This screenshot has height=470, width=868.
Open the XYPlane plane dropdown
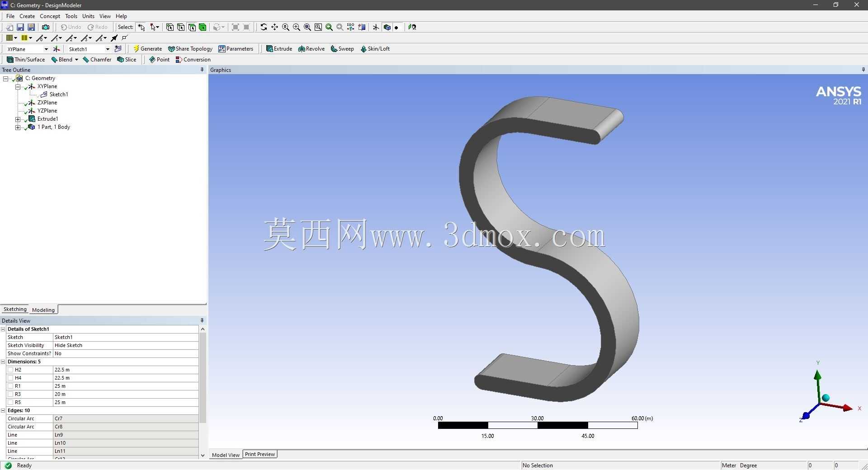[46, 49]
